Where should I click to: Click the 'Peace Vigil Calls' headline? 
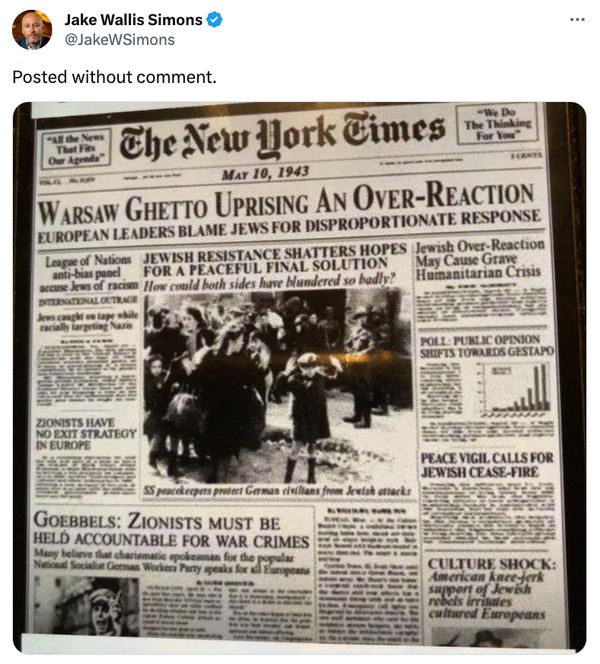pos(487,465)
